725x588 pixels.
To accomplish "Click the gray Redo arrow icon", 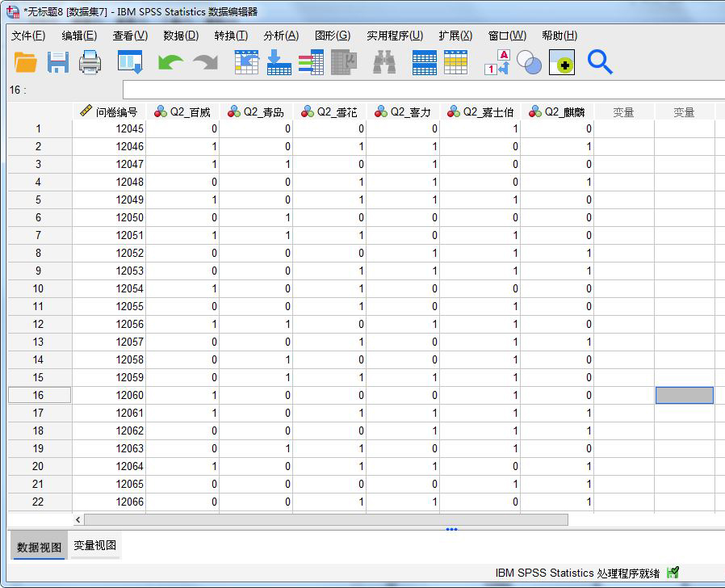I will (205, 62).
